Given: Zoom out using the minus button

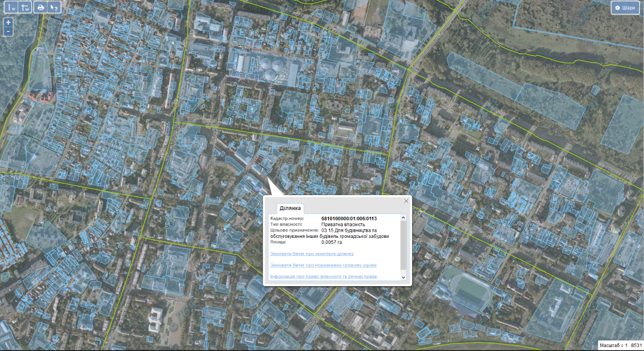Looking at the screenshot, I should click(x=8, y=32).
